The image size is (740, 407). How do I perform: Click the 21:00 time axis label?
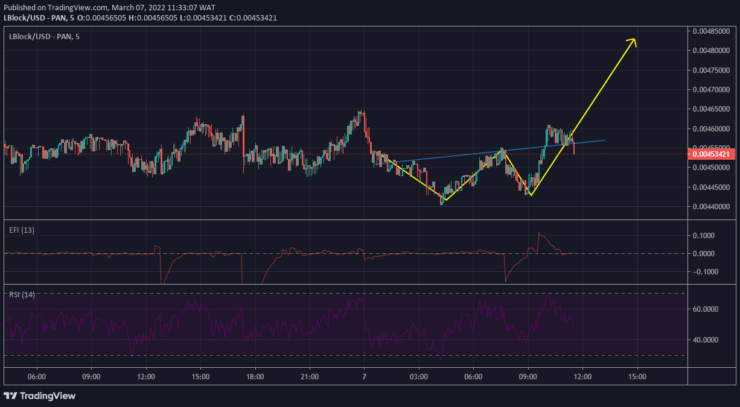[x=309, y=377]
